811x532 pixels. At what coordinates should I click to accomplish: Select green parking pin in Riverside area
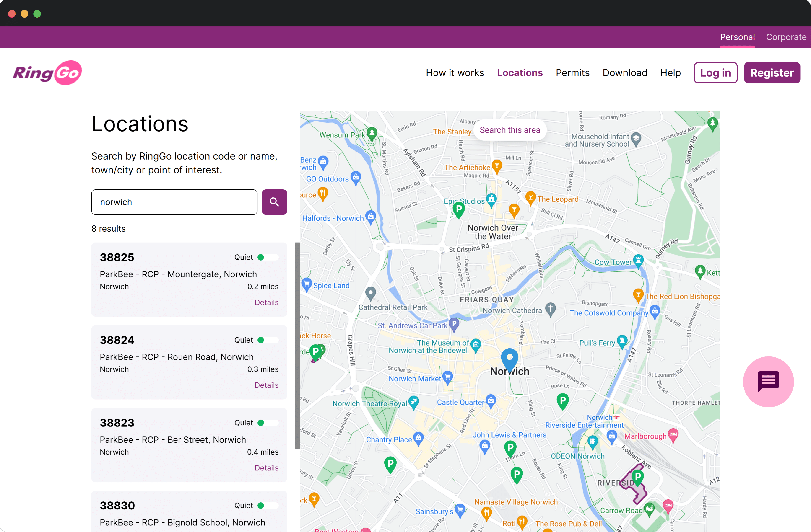coord(637,477)
